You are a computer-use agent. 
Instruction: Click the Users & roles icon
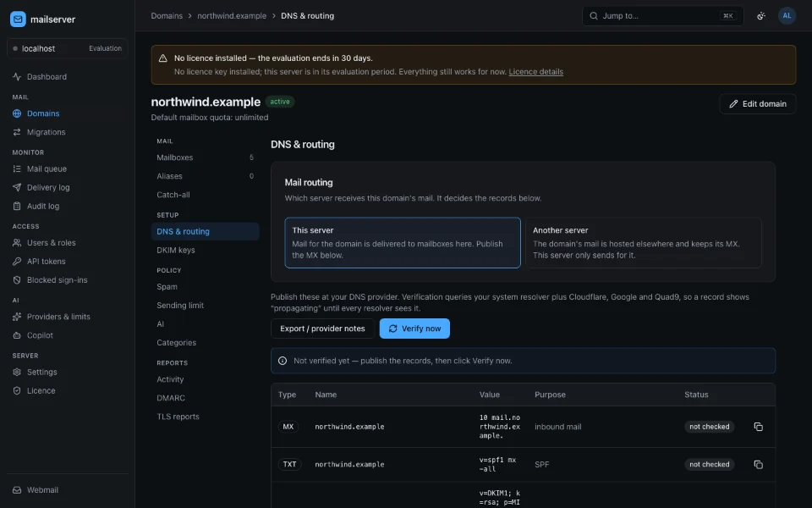[17, 243]
